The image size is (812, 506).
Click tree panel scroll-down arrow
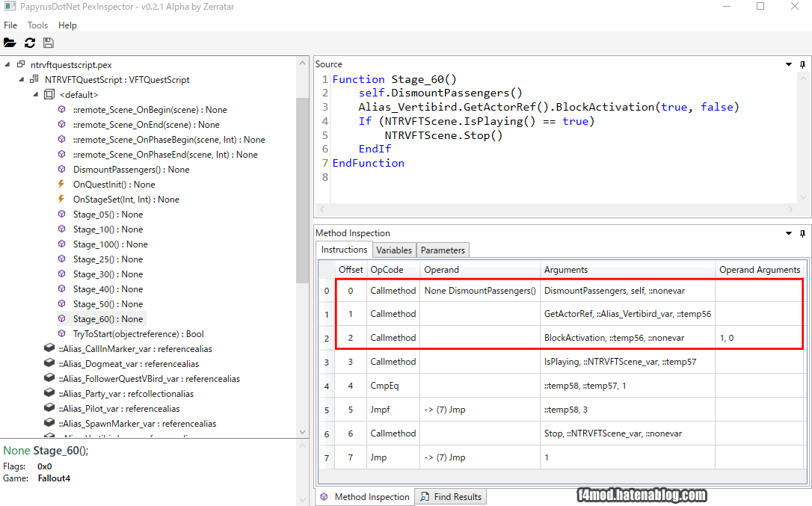(302, 432)
